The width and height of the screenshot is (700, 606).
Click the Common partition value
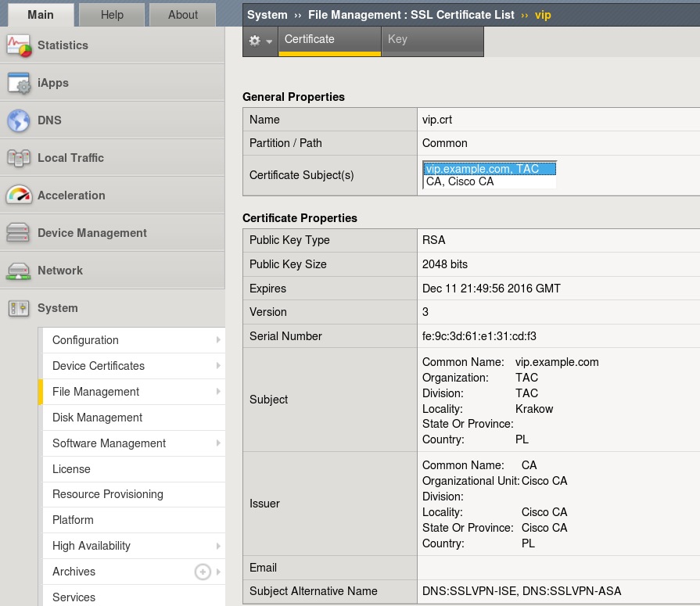click(x=445, y=143)
